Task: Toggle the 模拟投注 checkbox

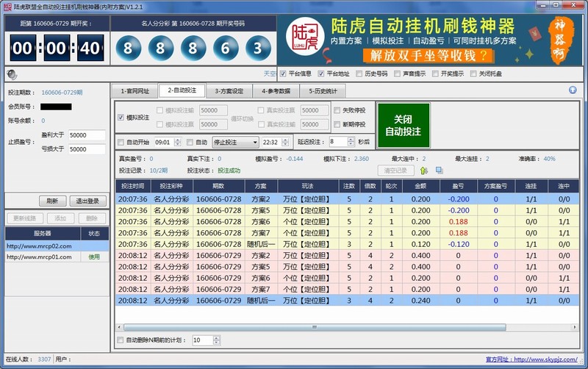Action: [x=121, y=118]
